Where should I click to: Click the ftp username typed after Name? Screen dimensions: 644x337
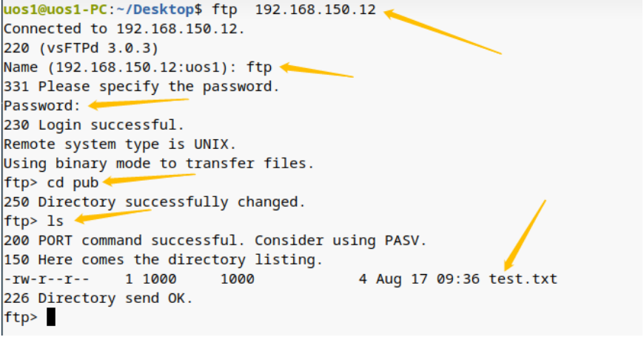[x=259, y=67]
